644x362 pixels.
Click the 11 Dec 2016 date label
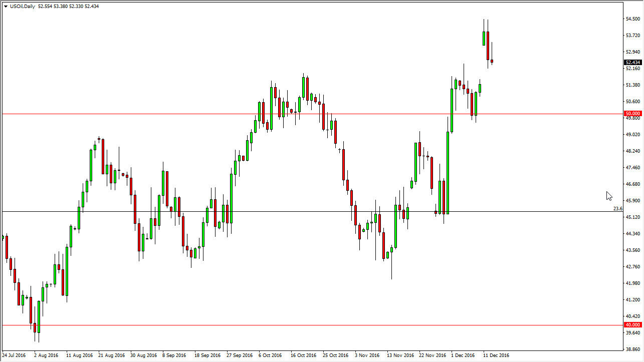[496, 355]
